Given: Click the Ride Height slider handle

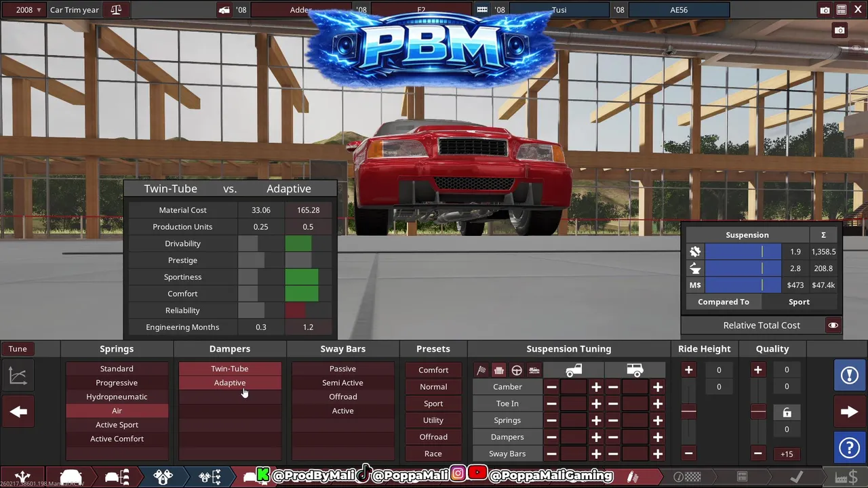Looking at the screenshot, I should click(x=688, y=411).
